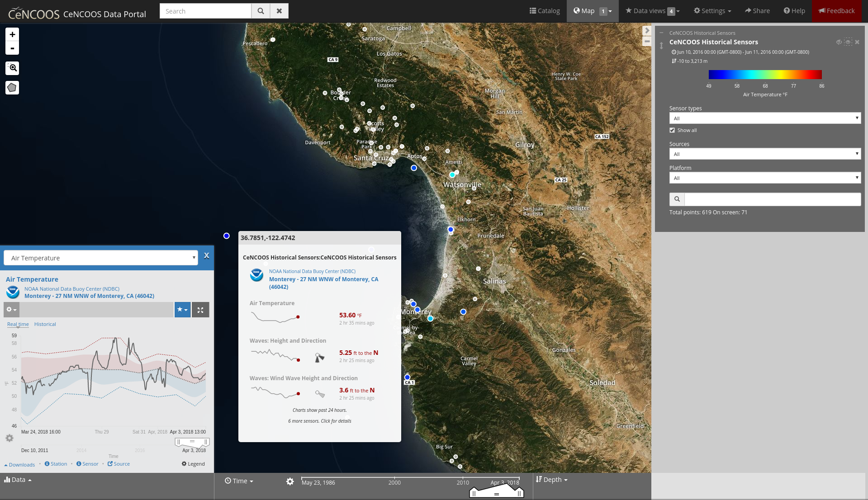Remove the CeNCOOS Historical Sensors layer
The image size is (868, 500).
pos(857,42)
